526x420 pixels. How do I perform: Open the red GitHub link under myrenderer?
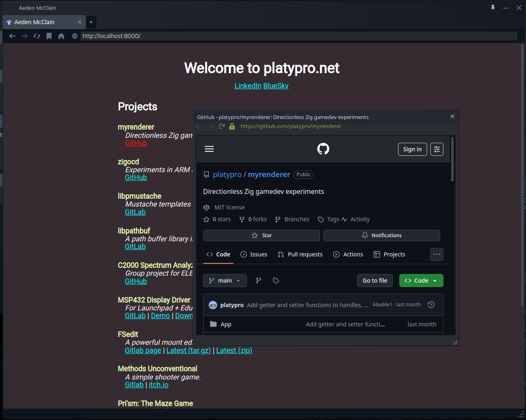136,143
